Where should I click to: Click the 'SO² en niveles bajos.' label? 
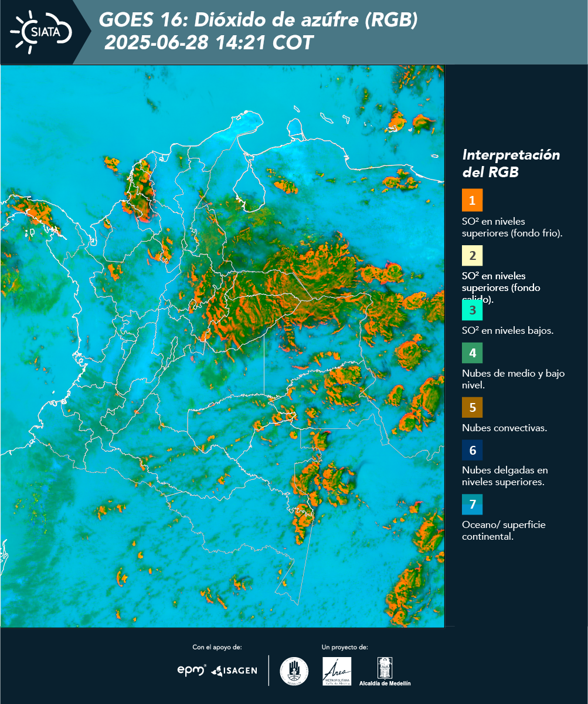tap(508, 330)
